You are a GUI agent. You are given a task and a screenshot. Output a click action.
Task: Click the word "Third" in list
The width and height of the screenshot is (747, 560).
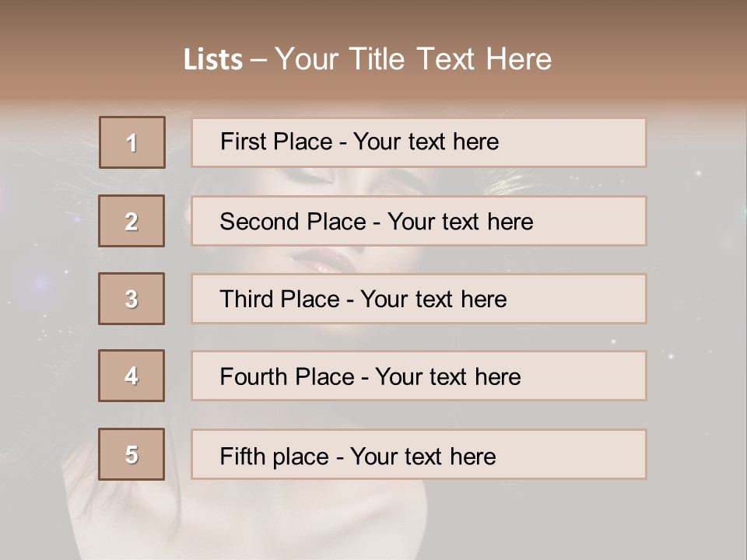coord(248,299)
